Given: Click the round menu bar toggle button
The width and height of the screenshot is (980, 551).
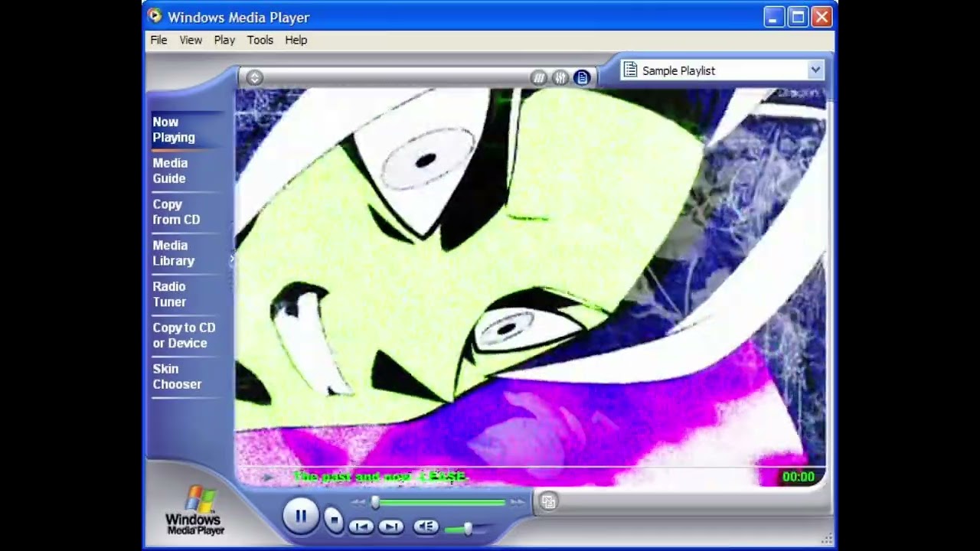Looking at the screenshot, I should [255, 77].
